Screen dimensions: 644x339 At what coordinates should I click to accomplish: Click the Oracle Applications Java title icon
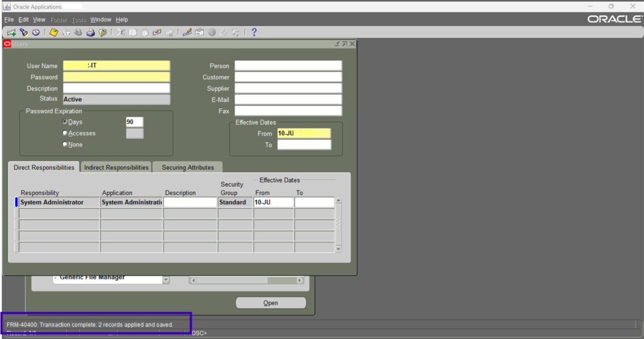coord(7,6)
